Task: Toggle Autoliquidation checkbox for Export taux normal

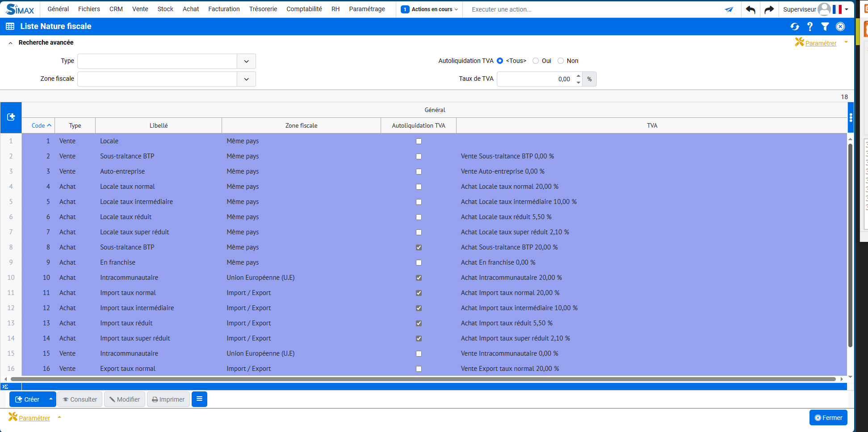Action: coord(419,369)
